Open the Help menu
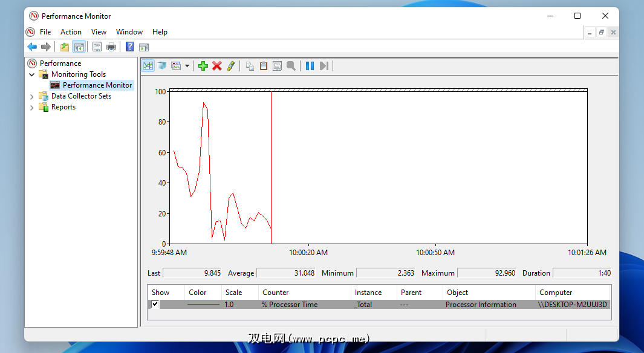This screenshot has height=353, width=644. [x=160, y=32]
